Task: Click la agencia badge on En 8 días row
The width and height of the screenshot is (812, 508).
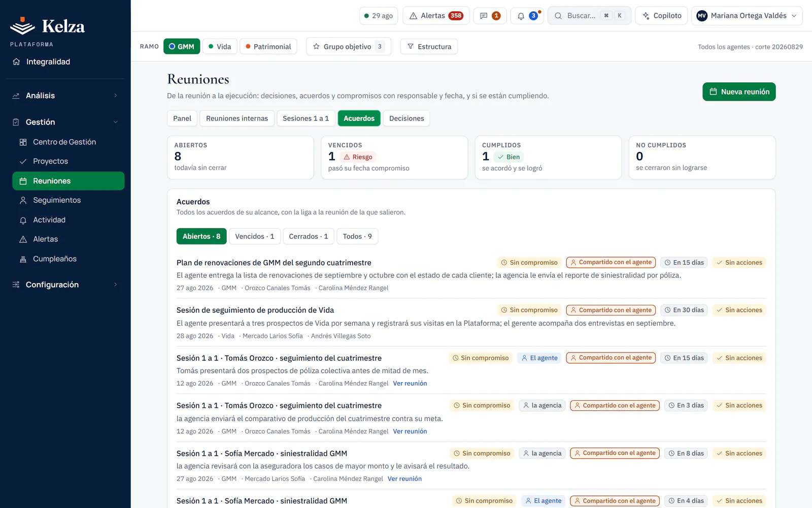Action: [x=542, y=453]
